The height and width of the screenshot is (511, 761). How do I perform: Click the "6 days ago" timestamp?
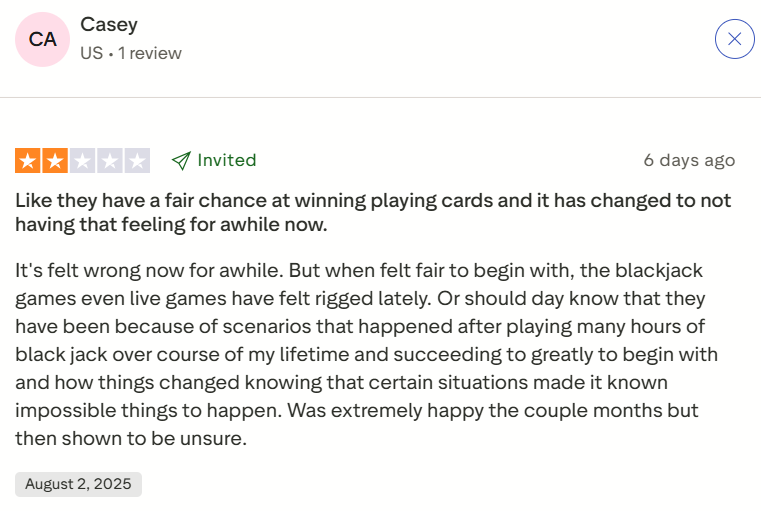[x=689, y=160]
